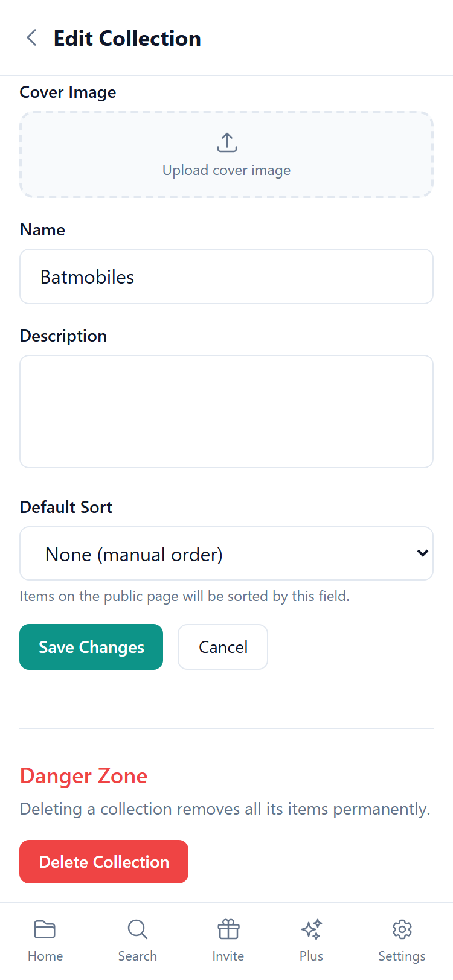Click the Save Changes button
This screenshot has width=453, height=980.
coord(91,647)
